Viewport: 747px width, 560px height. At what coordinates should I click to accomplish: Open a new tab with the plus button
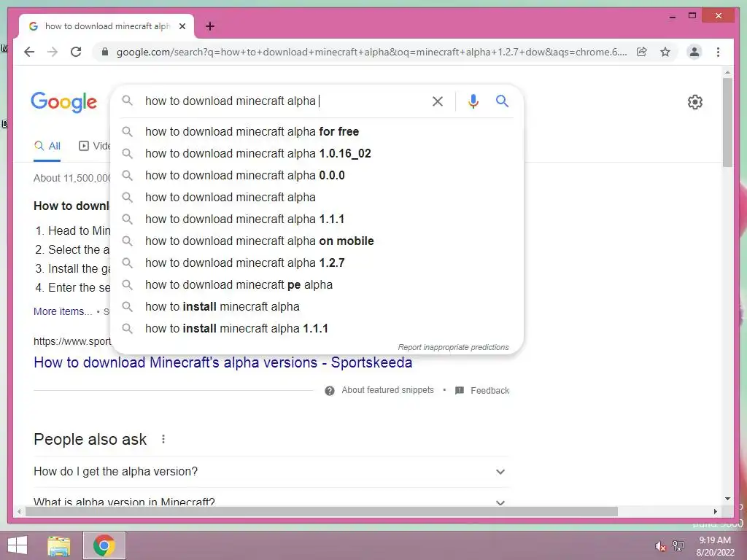(210, 26)
